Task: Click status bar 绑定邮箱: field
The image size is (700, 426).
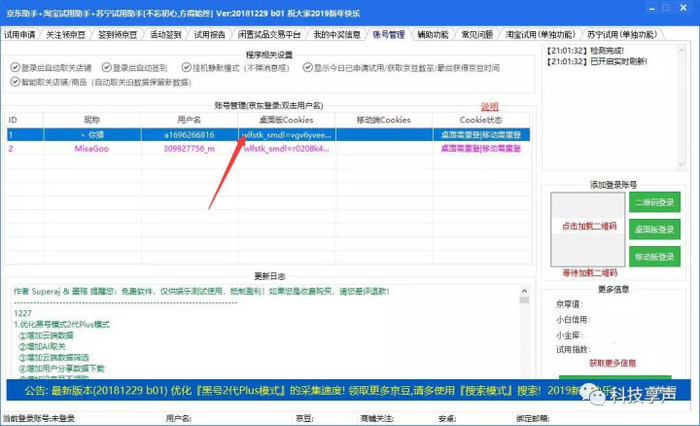Action: [533, 418]
